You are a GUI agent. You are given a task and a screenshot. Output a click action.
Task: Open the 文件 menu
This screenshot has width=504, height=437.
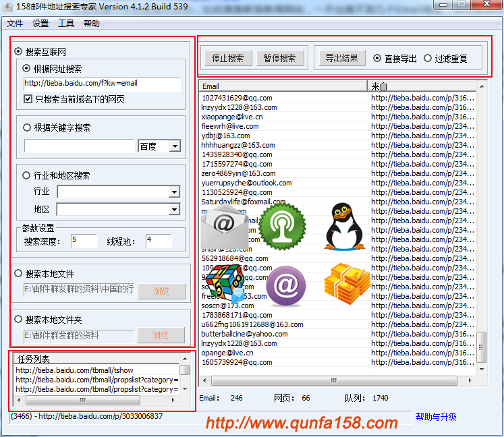coord(15,24)
